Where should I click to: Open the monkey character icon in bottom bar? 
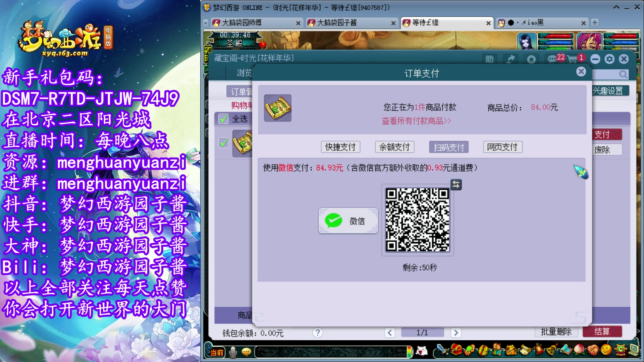pyautogui.click(x=497, y=350)
